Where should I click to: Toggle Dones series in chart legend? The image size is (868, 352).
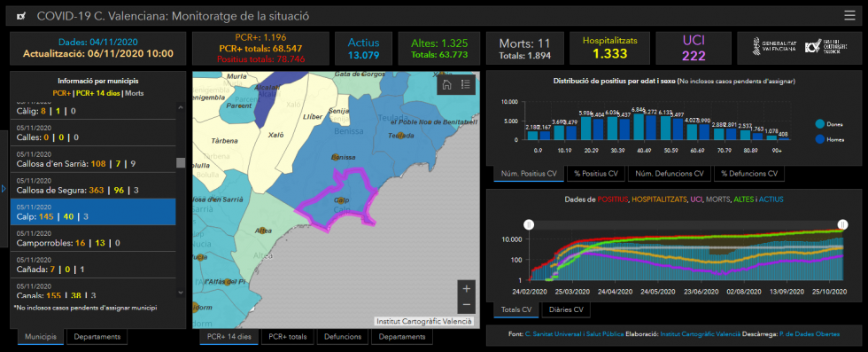829,124
